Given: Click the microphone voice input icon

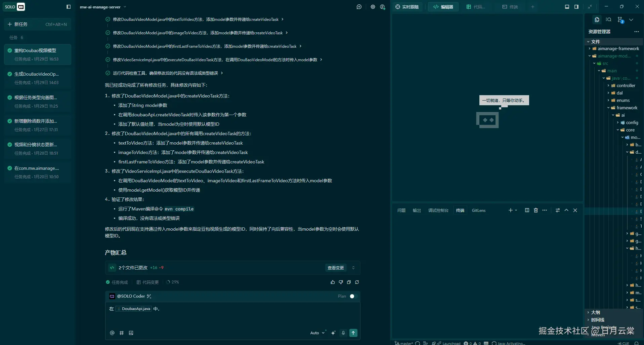Looking at the screenshot, I should coord(343,333).
